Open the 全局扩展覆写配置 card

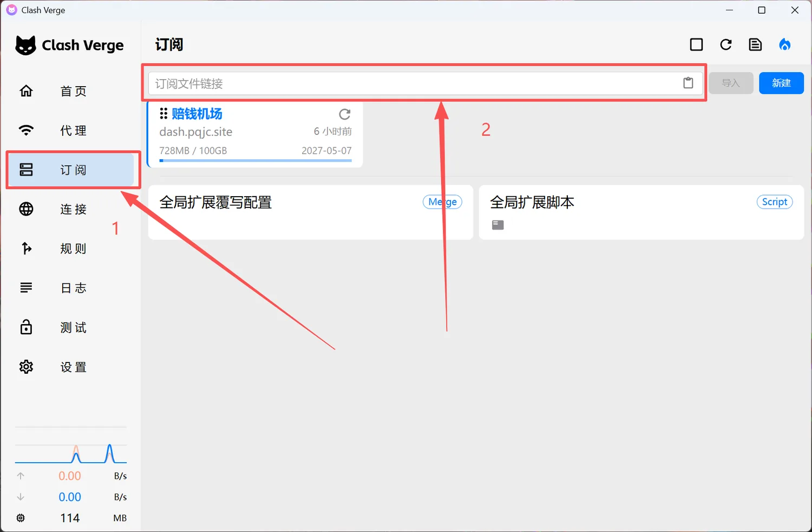coord(311,212)
